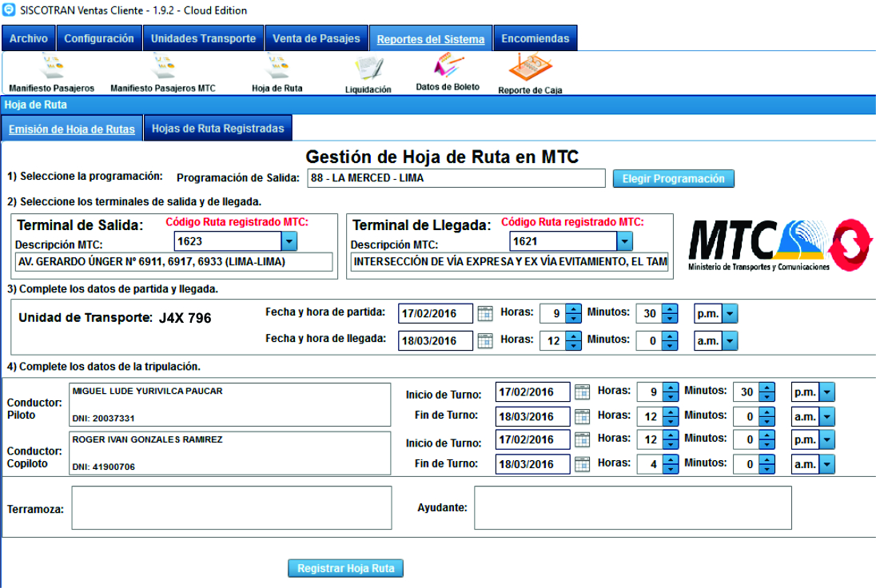876x588 pixels.
Task: Adjust the llegada Minutos stepper
Action: [x=669, y=340]
